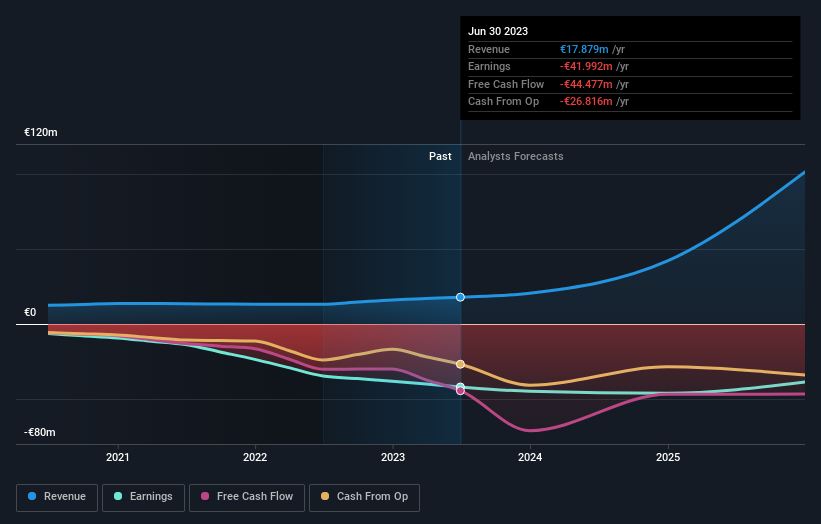The height and width of the screenshot is (524, 821).
Task: Click the Past section label
Action: pos(440,156)
